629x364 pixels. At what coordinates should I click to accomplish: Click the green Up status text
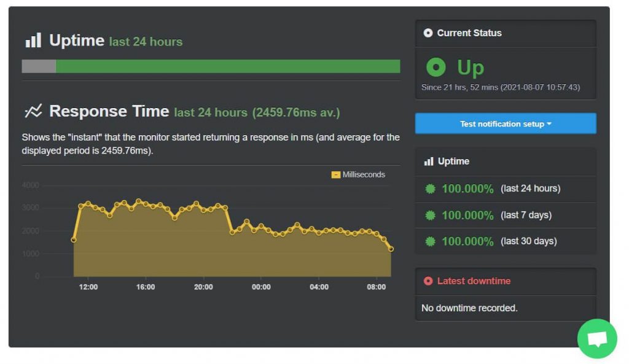coord(469,68)
